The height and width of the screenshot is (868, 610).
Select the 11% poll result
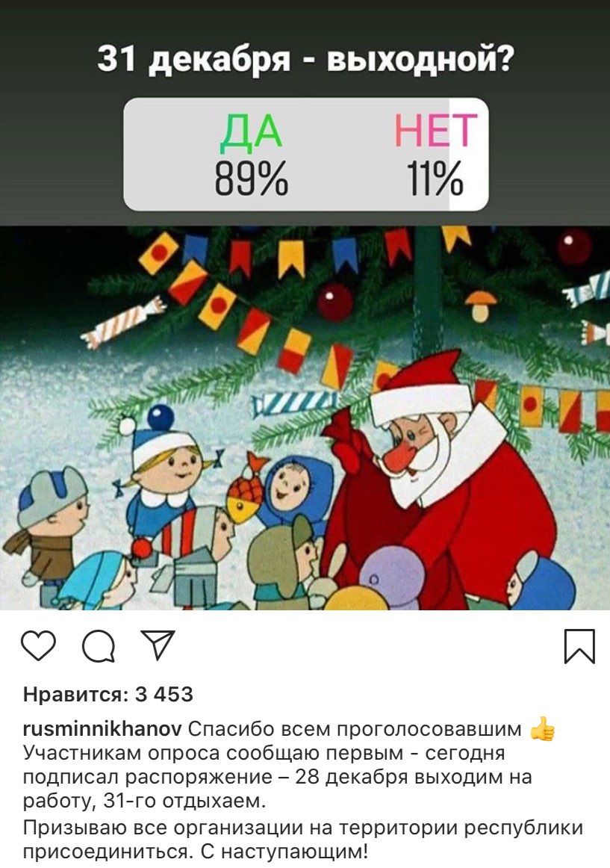[x=435, y=179]
